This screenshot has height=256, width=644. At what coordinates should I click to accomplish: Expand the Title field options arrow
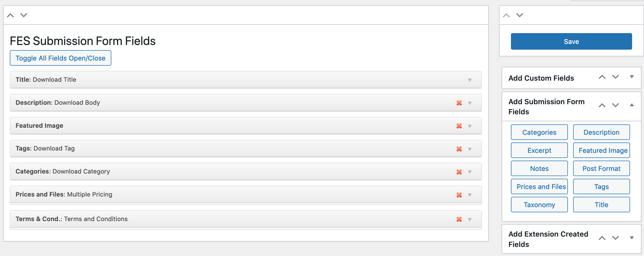pyautogui.click(x=470, y=80)
